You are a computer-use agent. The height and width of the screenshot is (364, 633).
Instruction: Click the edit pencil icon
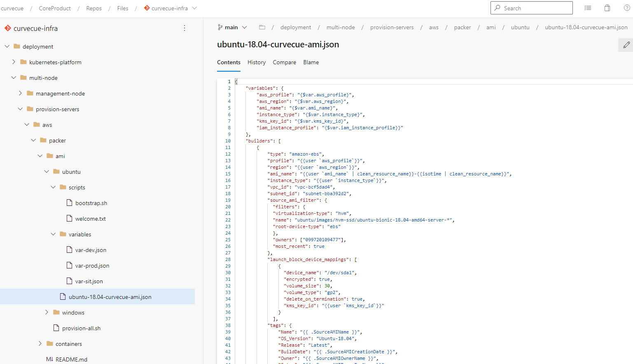tap(626, 45)
